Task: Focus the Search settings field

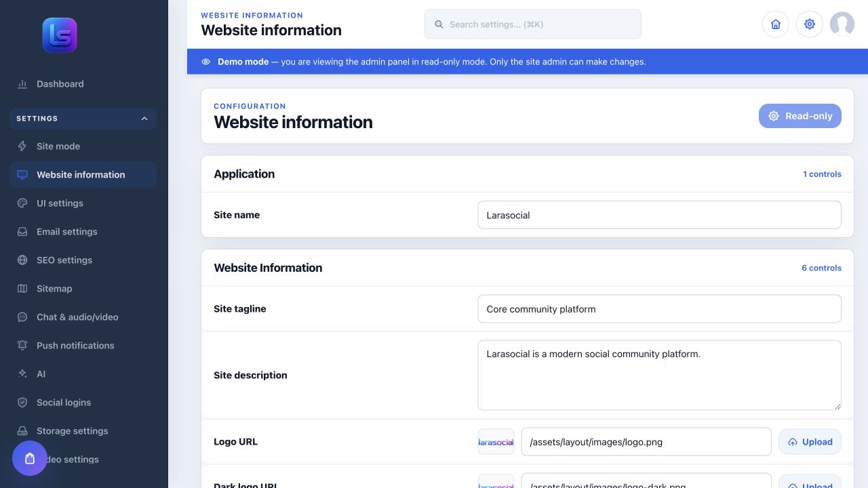Action: click(x=533, y=24)
